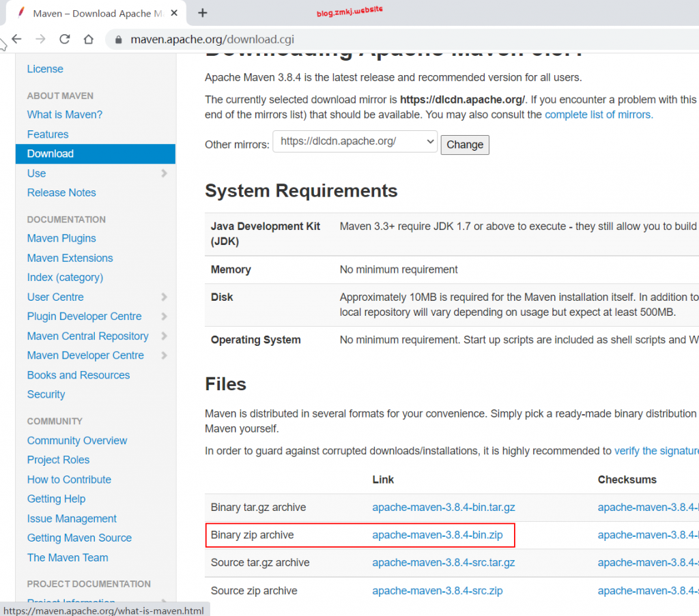Click verify the signature link
This screenshot has width=699, height=616.
pyautogui.click(x=656, y=451)
